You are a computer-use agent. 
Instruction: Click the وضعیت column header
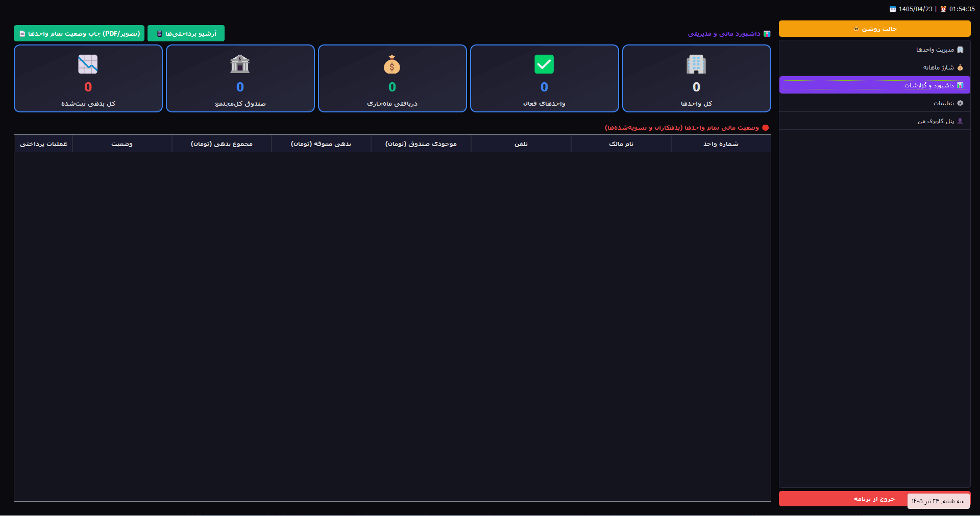click(x=122, y=144)
